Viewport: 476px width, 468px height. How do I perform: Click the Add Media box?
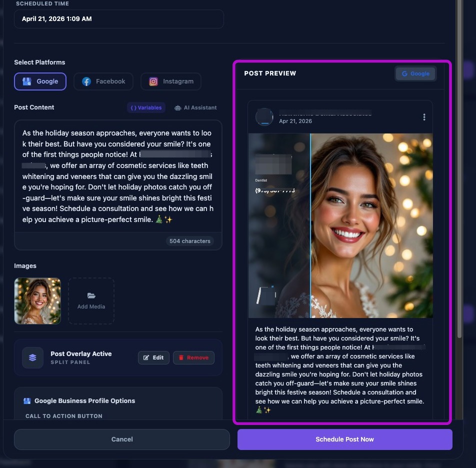click(91, 301)
